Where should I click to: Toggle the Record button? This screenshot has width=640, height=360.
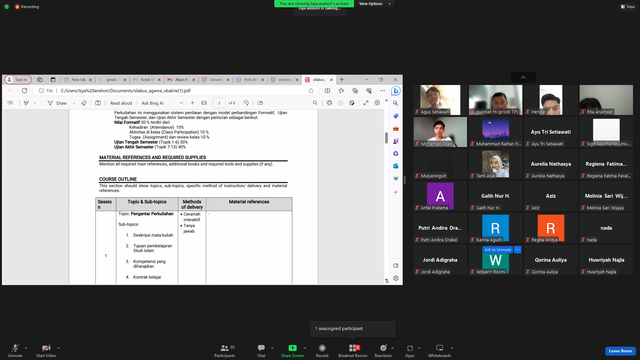(x=322, y=350)
